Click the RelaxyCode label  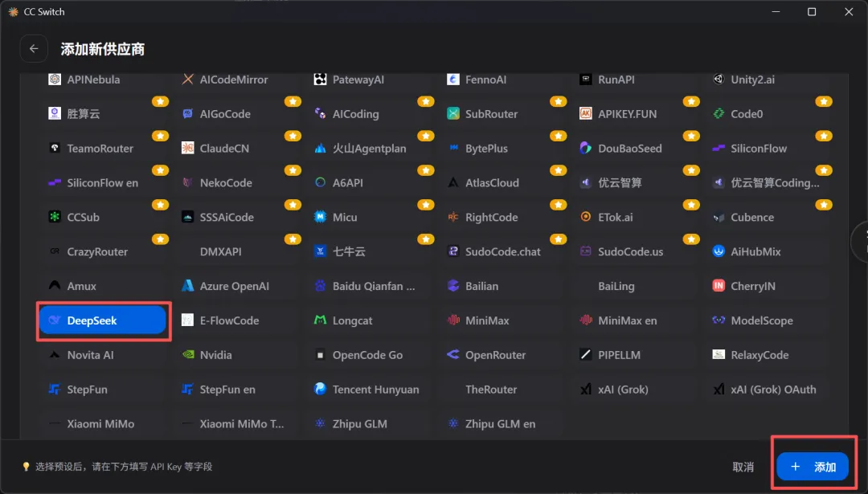tap(759, 355)
